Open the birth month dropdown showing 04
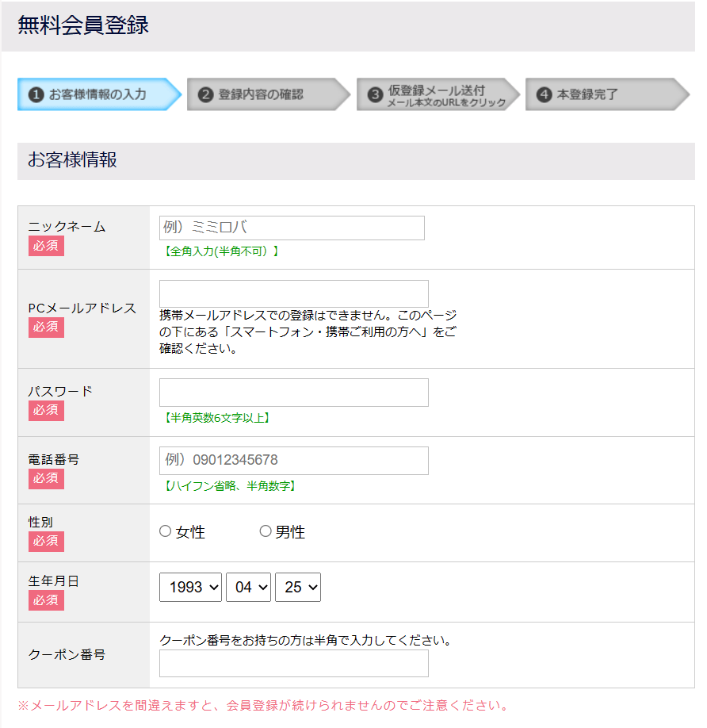 coord(248,587)
